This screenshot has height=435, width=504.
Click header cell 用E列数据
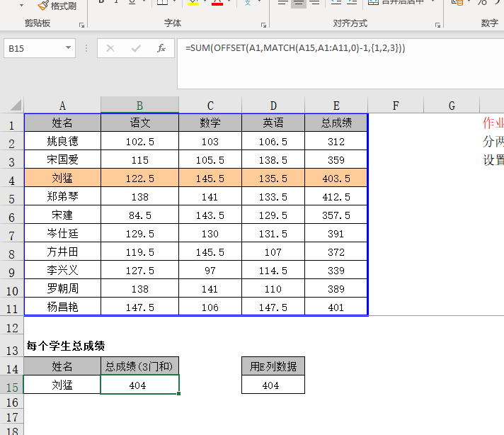(x=273, y=366)
